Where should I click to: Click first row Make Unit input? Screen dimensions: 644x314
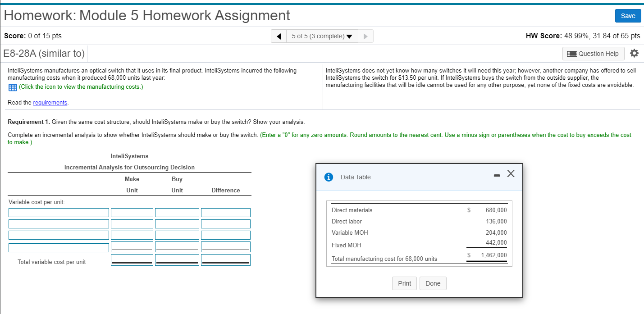(x=132, y=212)
